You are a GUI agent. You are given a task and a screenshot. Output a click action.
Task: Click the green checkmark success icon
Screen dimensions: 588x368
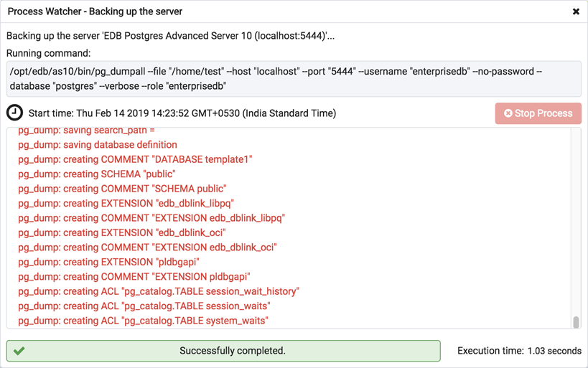[x=19, y=351]
